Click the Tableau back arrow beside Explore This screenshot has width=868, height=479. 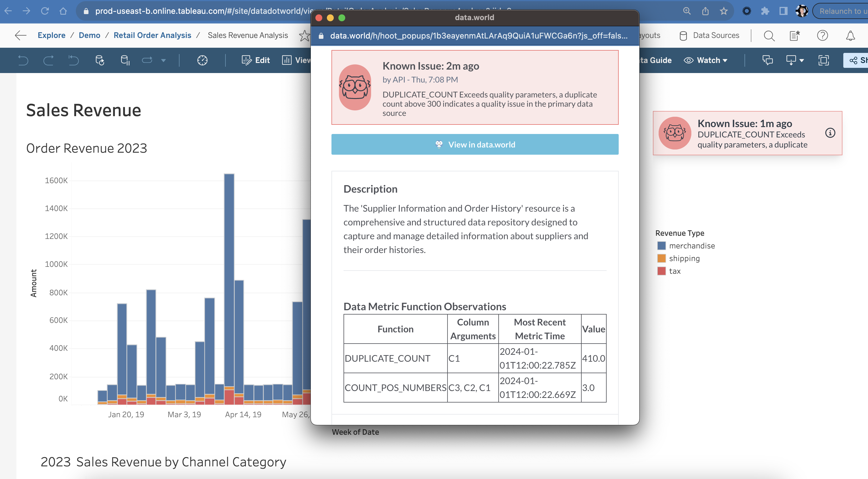pyautogui.click(x=21, y=35)
